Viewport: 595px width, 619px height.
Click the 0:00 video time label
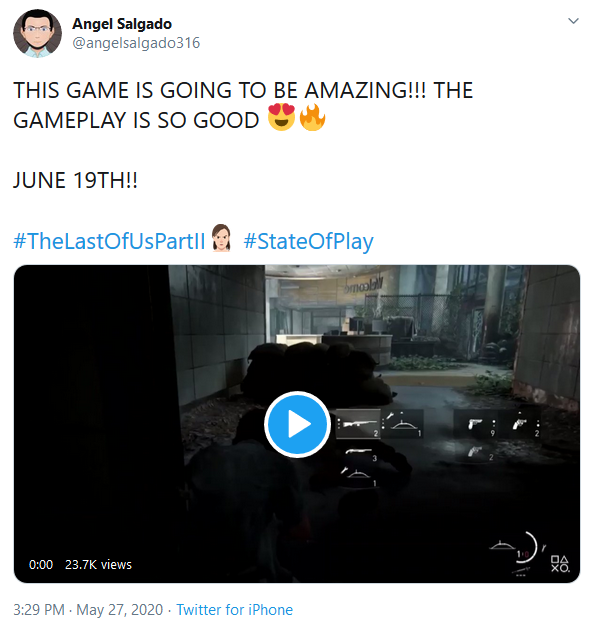41,565
